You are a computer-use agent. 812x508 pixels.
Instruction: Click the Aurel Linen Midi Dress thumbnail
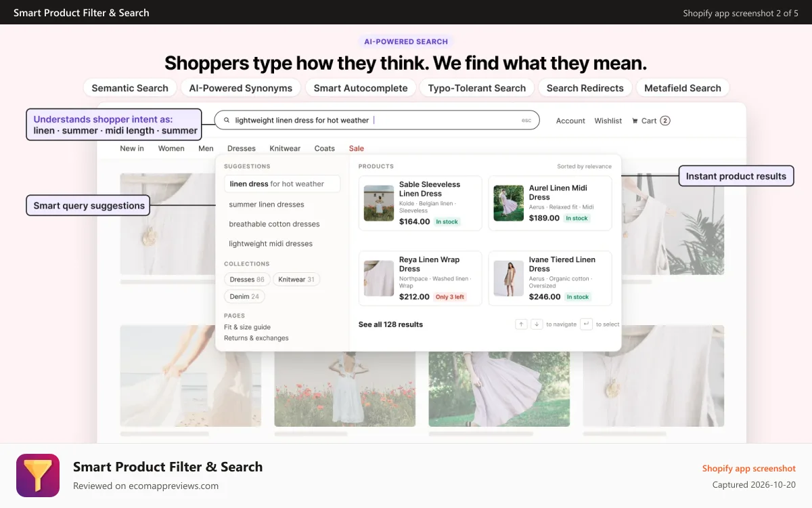[x=509, y=203]
